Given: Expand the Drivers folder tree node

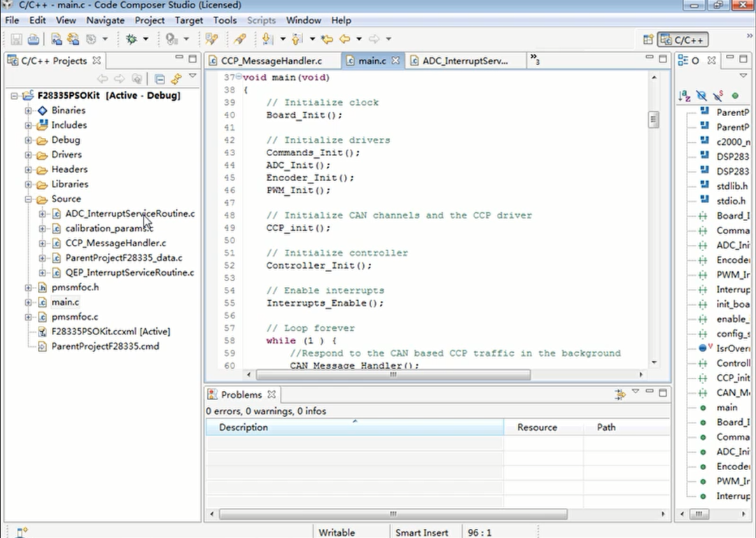Looking at the screenshot, I should tap(29, 155).
